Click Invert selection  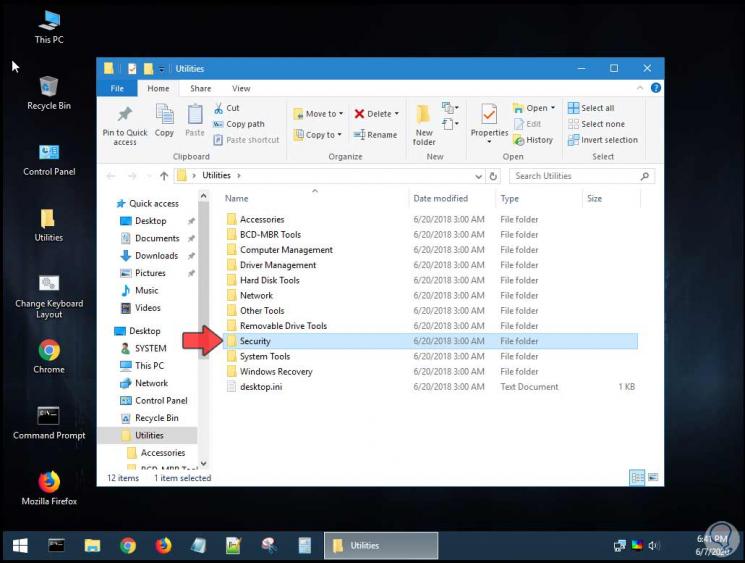(603, 140)
